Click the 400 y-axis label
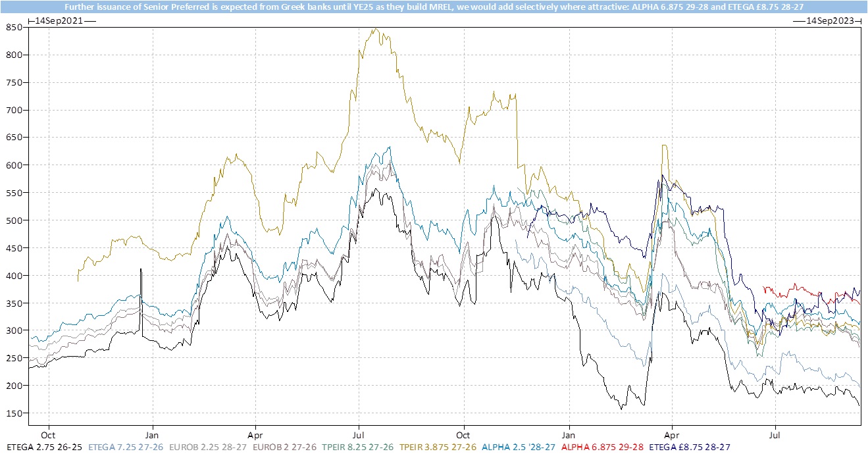Viewport: 868px width, 460px height. tap(15, 275)
